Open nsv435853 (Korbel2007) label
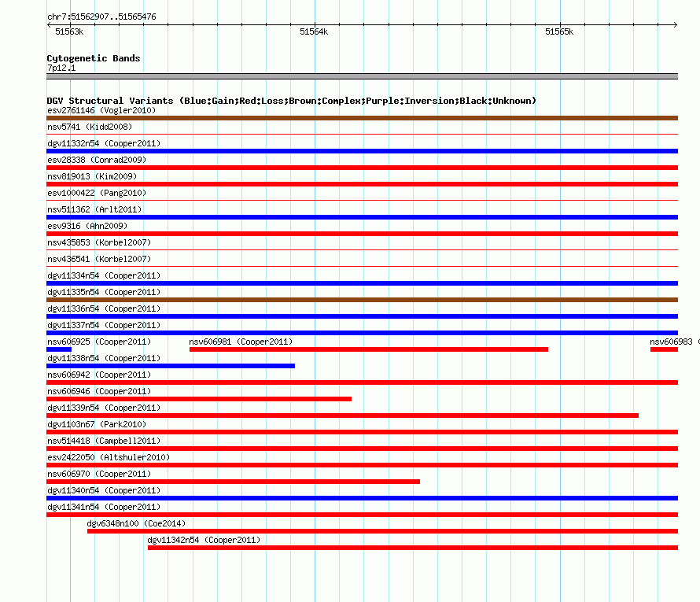Viewport: 700px width, 602px height. click(99, 242)
